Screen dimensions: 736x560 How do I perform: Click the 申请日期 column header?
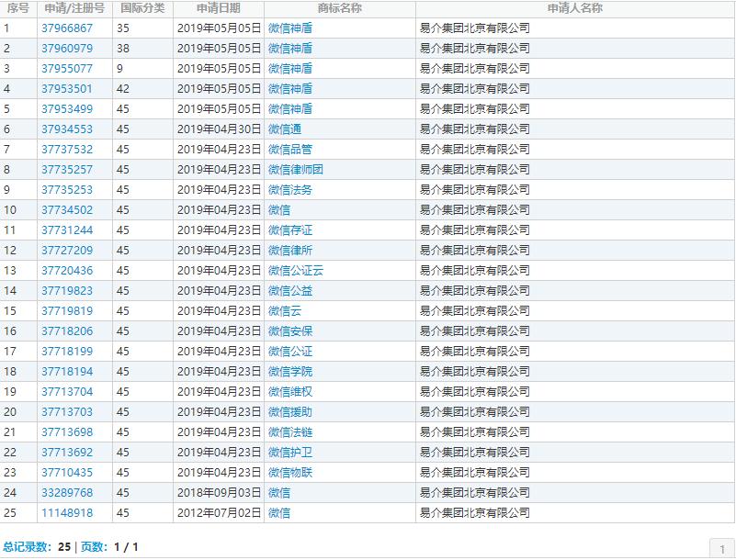pos(219,8)
